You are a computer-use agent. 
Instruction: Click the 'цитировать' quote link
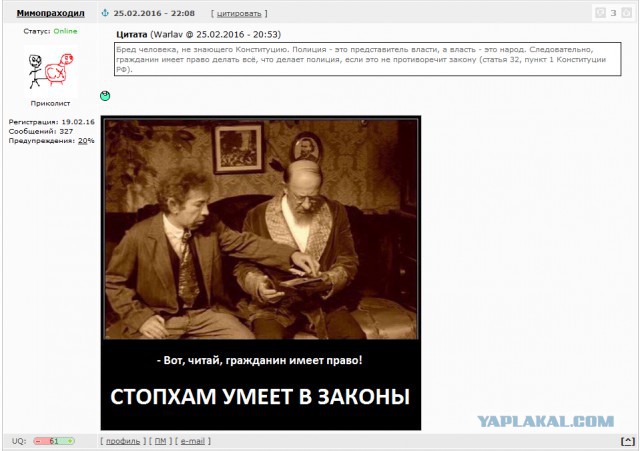click(239, 13)
